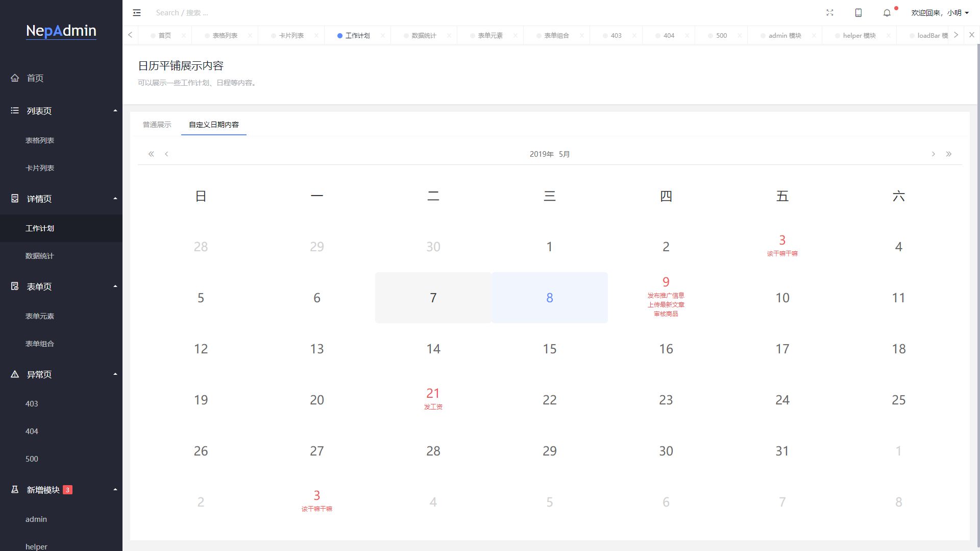Viewport: 980px width, 551px height.
Task: Close the 数据统计 tab
Action: coord(449,36)
